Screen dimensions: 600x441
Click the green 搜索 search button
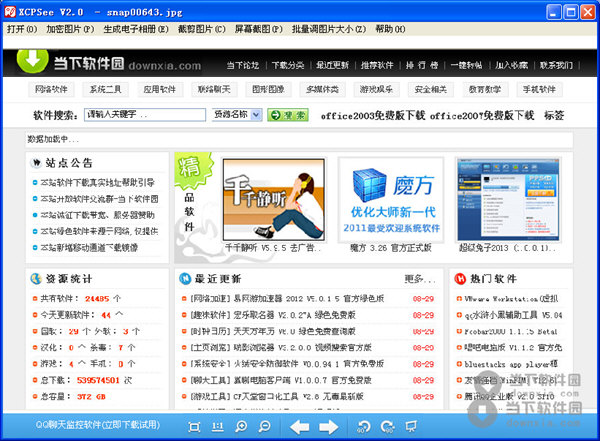[x=288, y=115]
